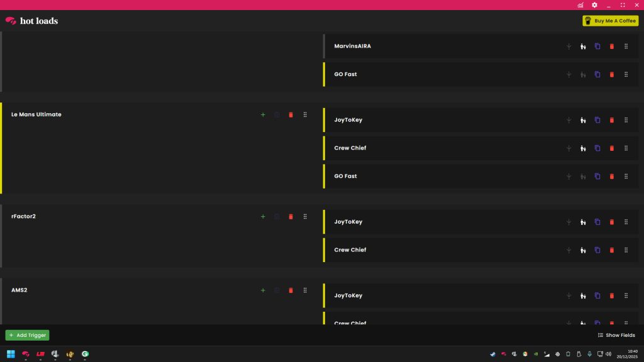Delete the Le Mans Ultimate trigger
644x362 pixels.
click(291, 114)
